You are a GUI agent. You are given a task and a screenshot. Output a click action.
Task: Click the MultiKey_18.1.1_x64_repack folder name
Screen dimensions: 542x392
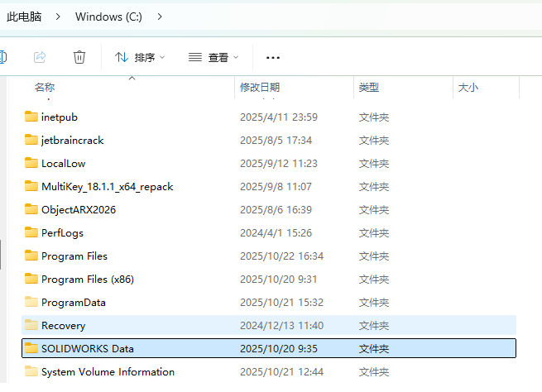107,187
